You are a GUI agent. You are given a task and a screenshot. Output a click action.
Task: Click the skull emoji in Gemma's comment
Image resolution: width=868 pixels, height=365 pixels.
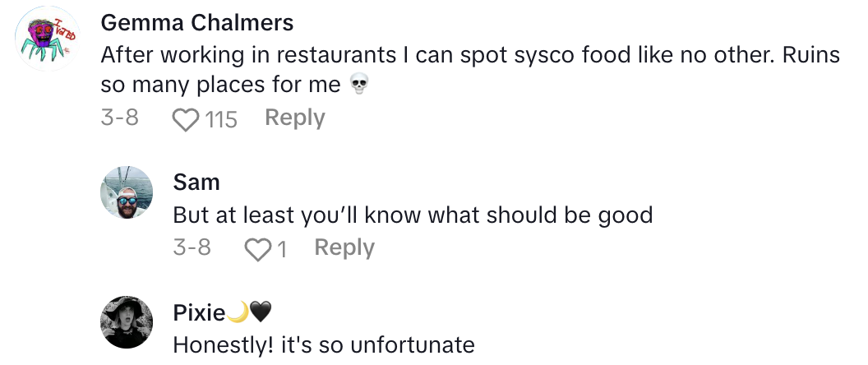coord(357,85)
